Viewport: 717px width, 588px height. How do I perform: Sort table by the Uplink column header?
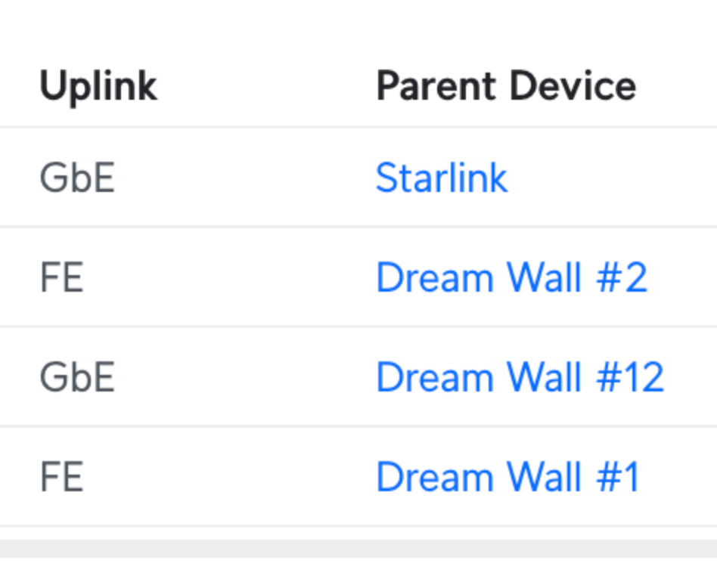pos(98,86)
